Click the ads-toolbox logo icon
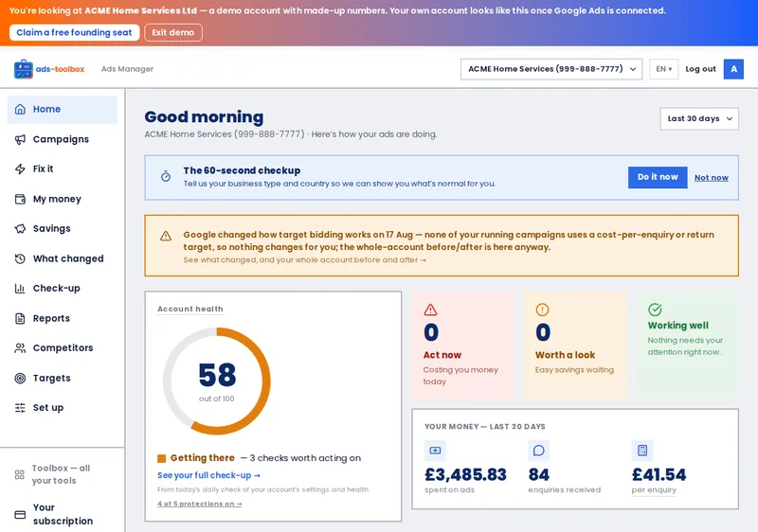Screen dimensions: 758x532 [23, 69]
